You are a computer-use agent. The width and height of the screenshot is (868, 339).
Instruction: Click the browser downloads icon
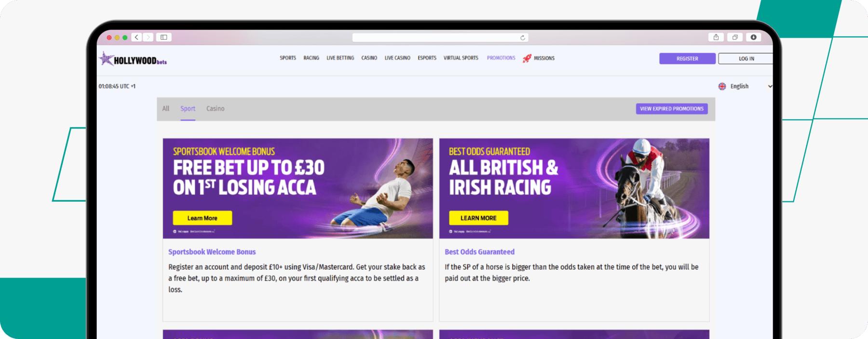(753, 37)
